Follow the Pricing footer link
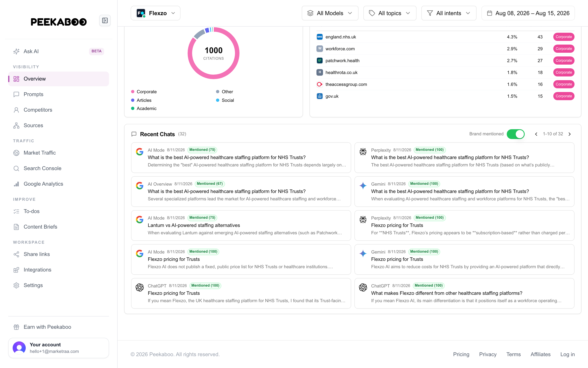Screen dimensions: 588x368 (461, 354)
